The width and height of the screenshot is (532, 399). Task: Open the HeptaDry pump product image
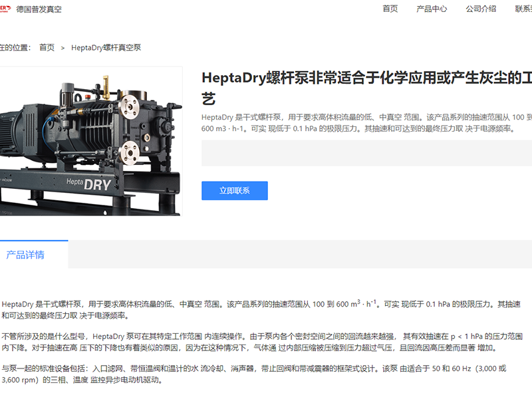(x=90, y=141)
